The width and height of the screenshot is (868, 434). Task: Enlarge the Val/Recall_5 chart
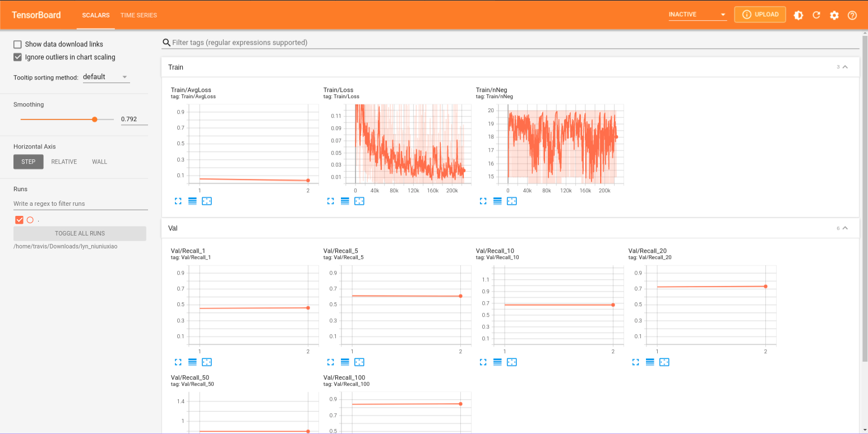point(330,362)
